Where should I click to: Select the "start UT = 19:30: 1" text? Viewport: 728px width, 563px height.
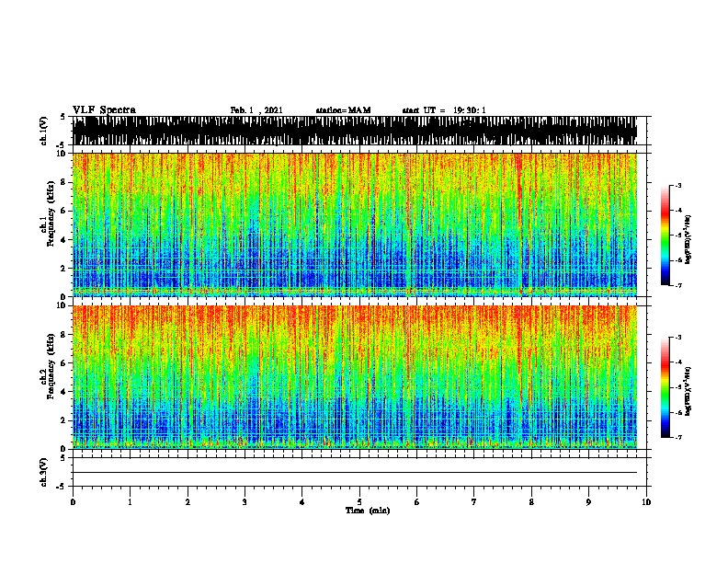point(444,110)
